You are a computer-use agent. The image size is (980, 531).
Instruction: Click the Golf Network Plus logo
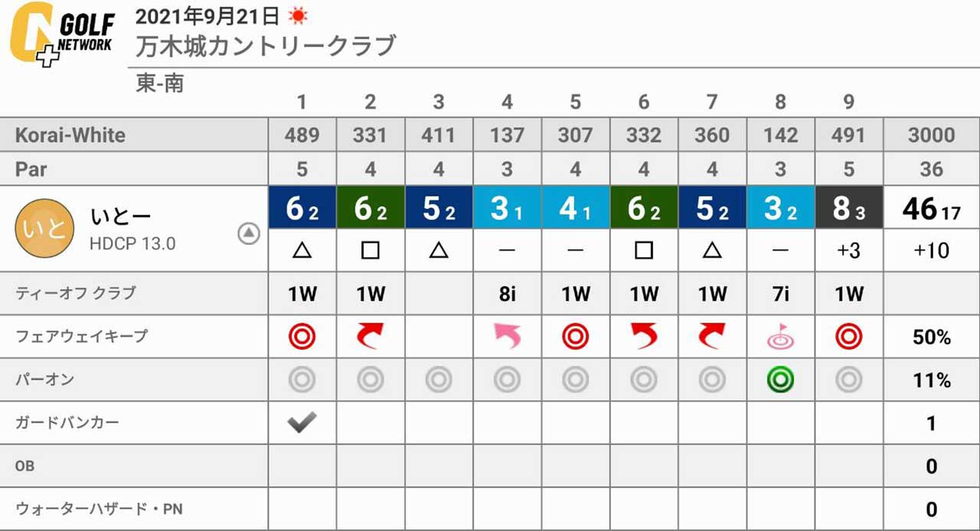pos(62,35)
